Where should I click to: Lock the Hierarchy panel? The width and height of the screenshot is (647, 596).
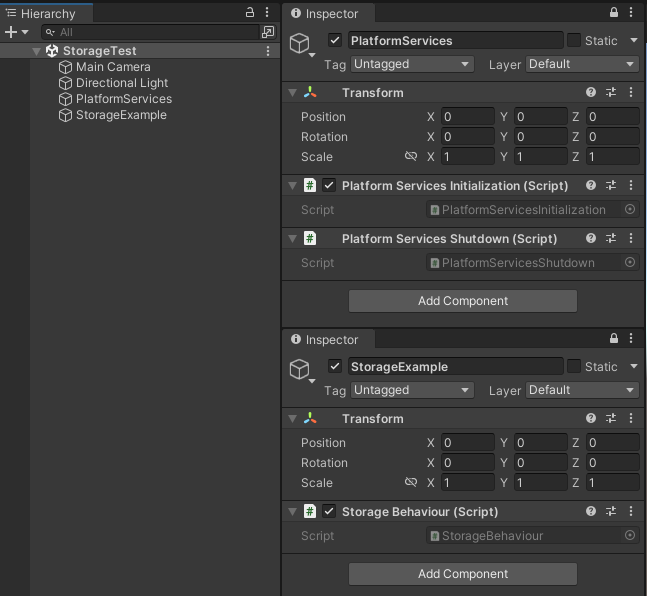250,12
